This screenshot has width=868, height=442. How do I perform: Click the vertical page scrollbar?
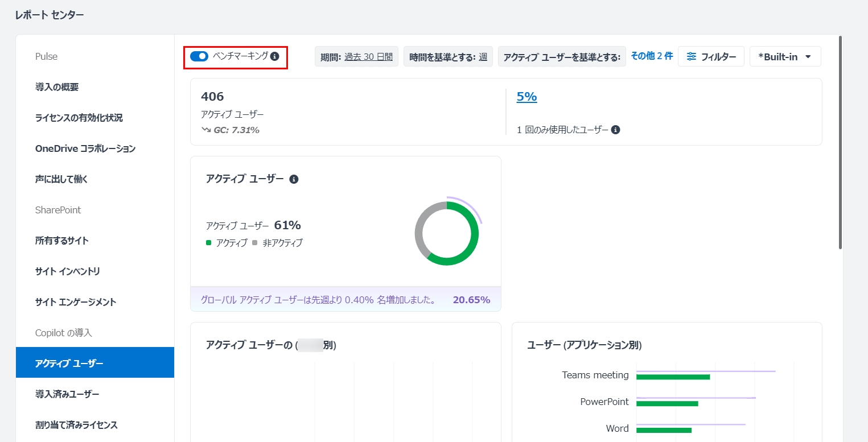pyautogui.click(x=840, y=142)
